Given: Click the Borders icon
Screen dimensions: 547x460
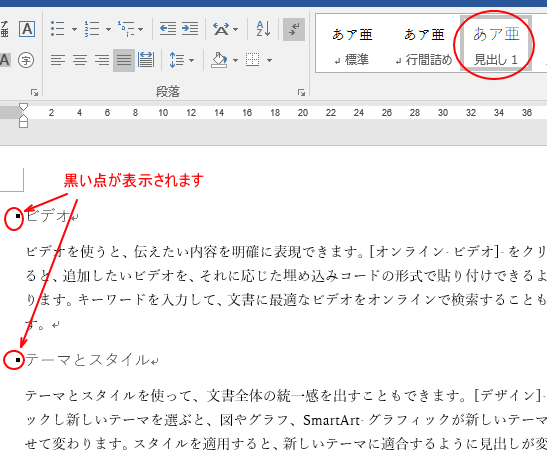Looking at the screenshot, I should [x=253, y=60].
